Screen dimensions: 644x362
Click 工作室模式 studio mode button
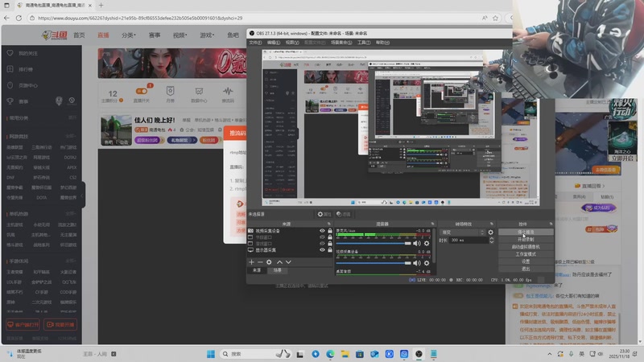click(526, 254)
